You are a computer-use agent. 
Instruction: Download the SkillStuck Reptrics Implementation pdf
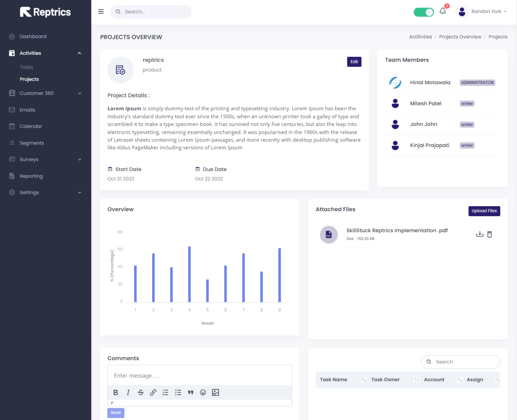coord(480,234)
